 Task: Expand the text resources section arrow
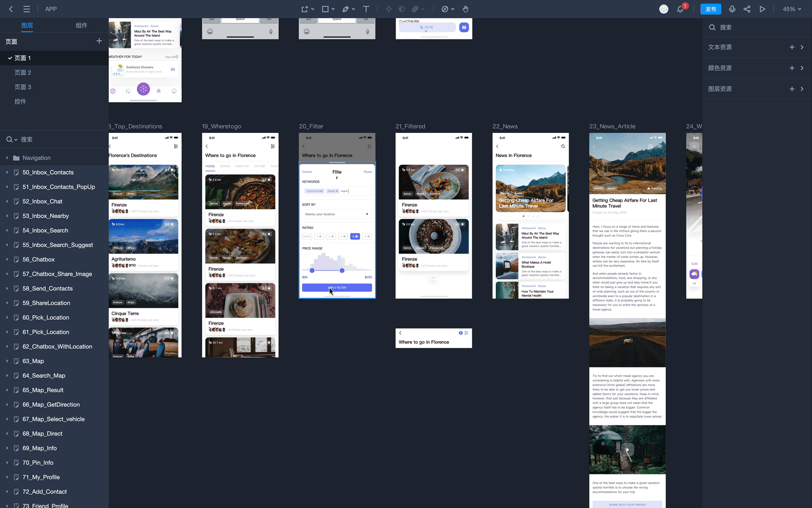click(x=802, y=47)
